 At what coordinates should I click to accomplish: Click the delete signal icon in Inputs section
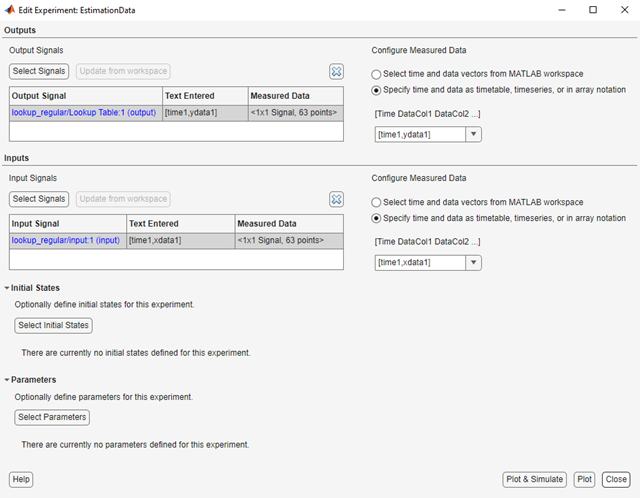coord(336,199)
